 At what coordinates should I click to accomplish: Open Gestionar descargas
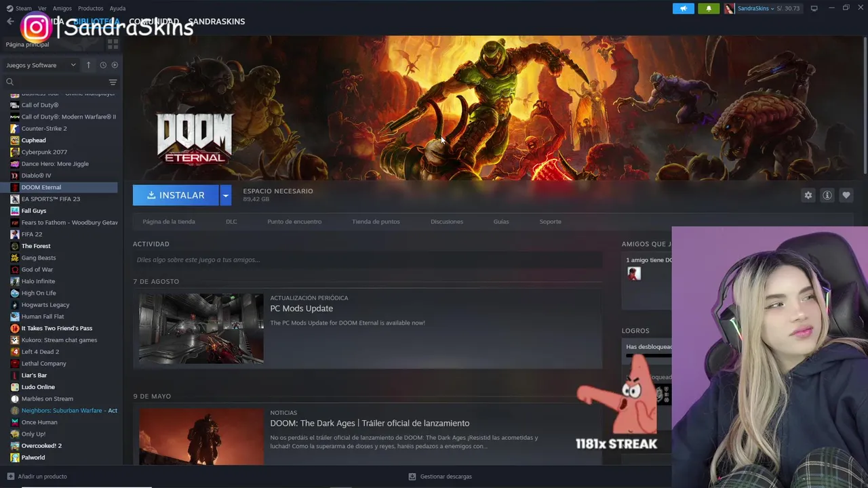(x=440, y=476)
